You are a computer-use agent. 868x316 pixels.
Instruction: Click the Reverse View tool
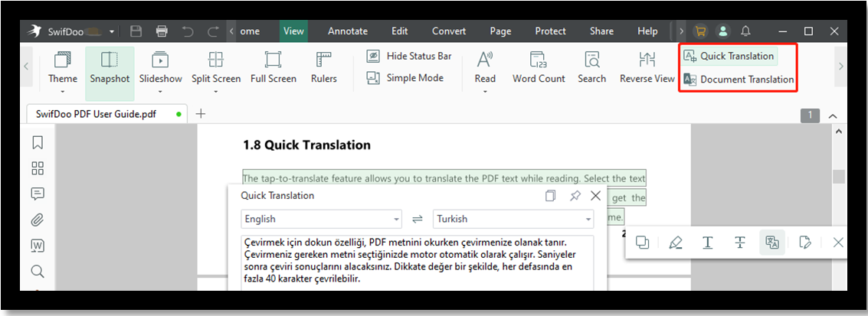[x=647, y=67]
